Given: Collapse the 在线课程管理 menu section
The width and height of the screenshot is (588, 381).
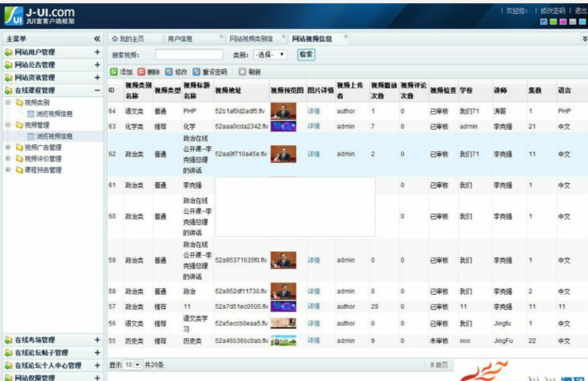Looking at the screenshot, I should [x=97, y=90].
